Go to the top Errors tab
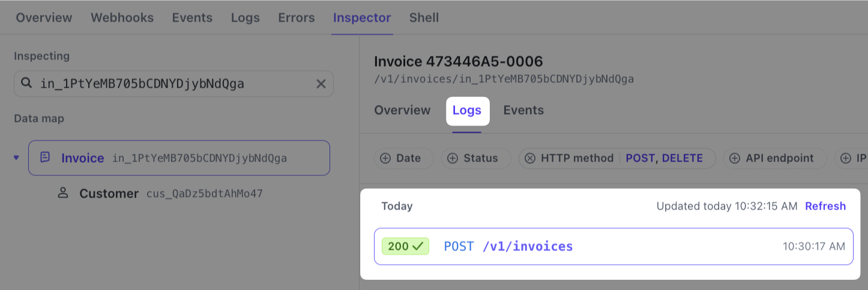868x290 pixels. 296,17
